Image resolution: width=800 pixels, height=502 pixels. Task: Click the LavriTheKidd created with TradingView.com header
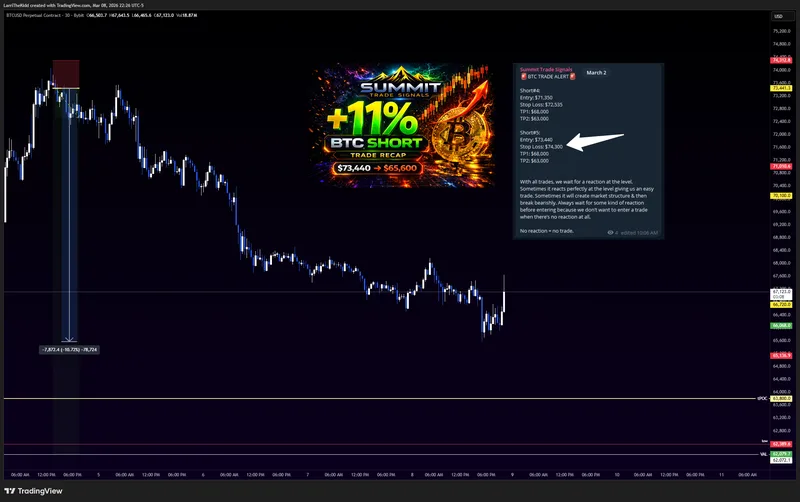point(73,5)
